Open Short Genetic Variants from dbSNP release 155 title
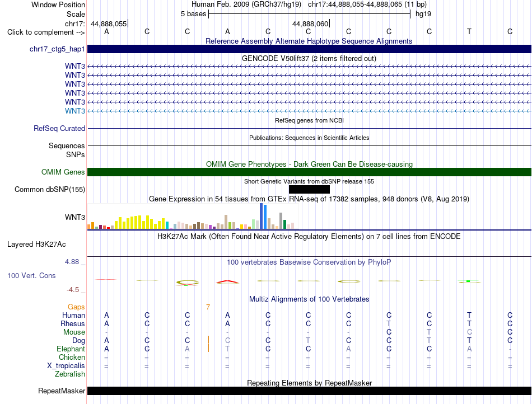 tap(309, 181)
